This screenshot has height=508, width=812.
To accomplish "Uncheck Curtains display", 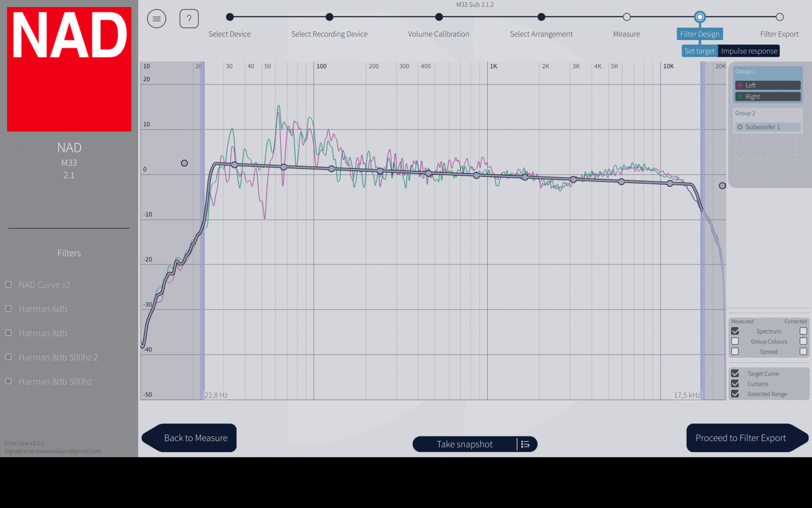I will (x=735, y=383).
